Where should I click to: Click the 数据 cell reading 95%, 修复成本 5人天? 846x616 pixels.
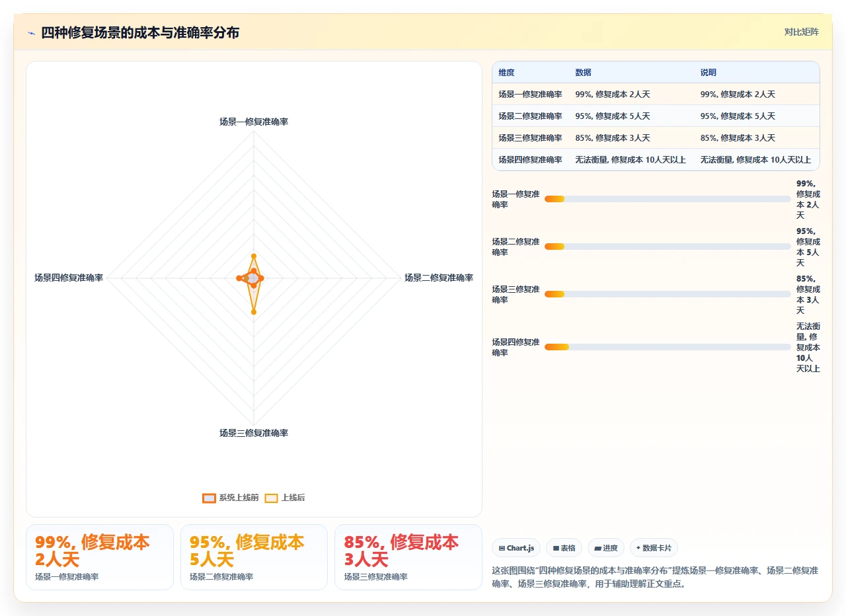[613, 116]
